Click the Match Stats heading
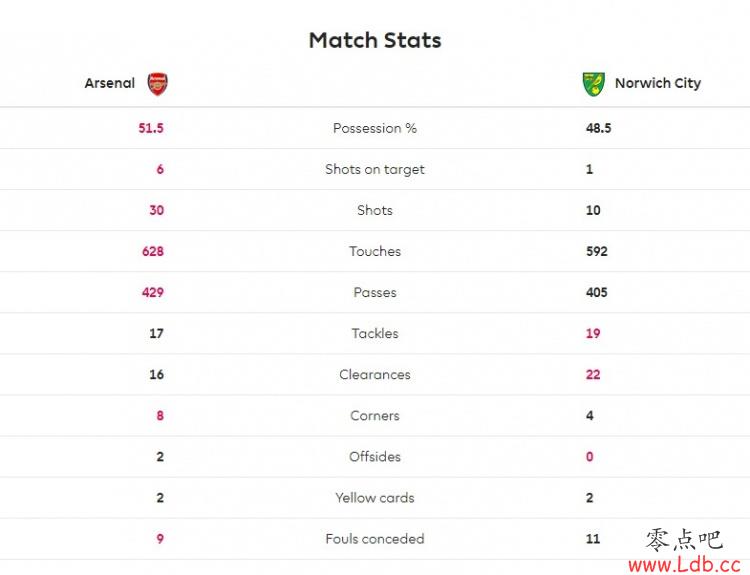 (375, 40)
